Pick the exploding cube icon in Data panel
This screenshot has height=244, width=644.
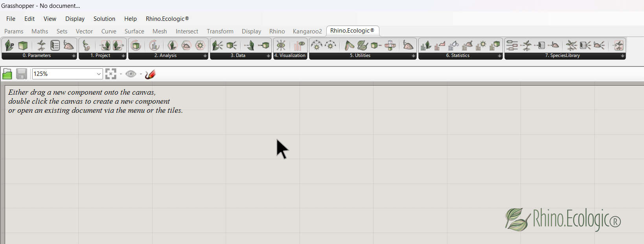tap(232, 46)
